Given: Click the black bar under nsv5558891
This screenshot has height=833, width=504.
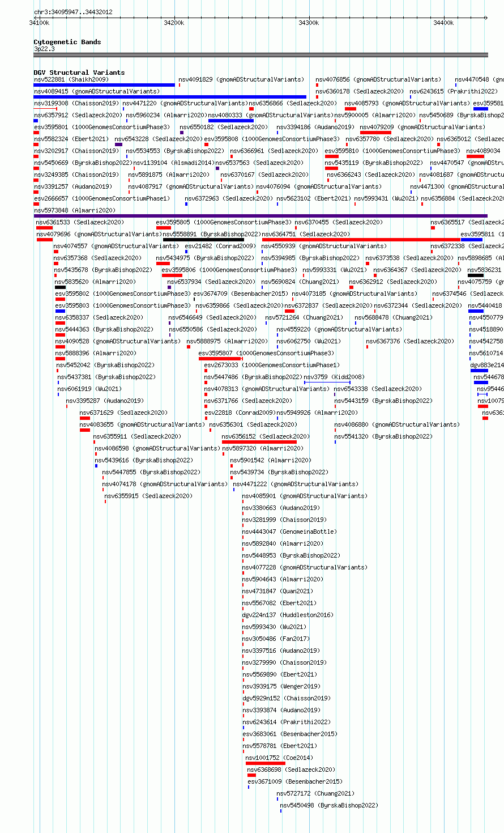Looking at the screenshot, I should coord(203,240).
